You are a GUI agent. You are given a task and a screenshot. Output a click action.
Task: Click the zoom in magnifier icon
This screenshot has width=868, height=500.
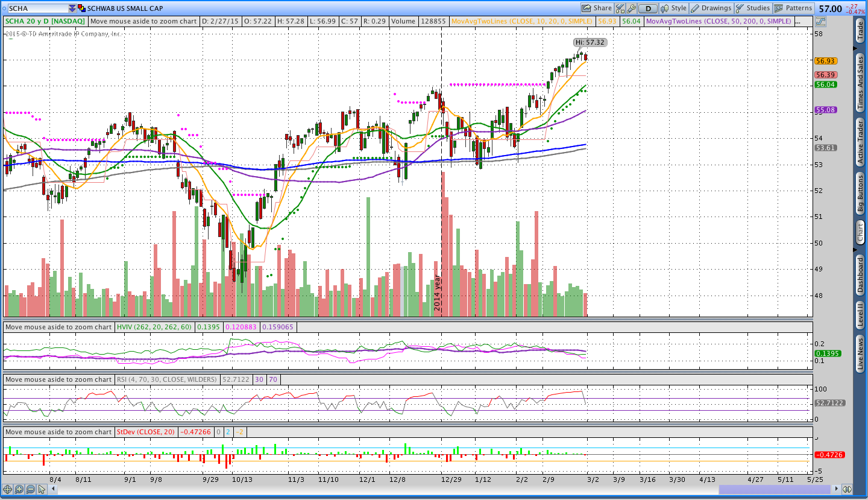point(19,489)
